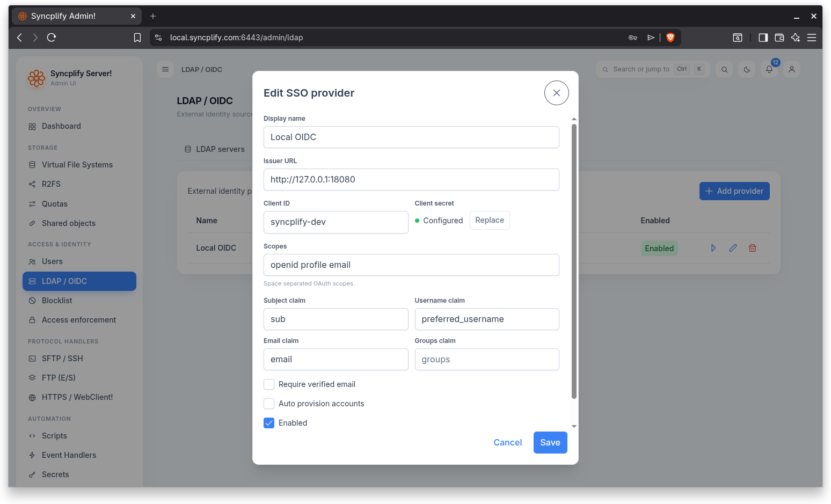Click the browser back arrow

pos(20,38)
